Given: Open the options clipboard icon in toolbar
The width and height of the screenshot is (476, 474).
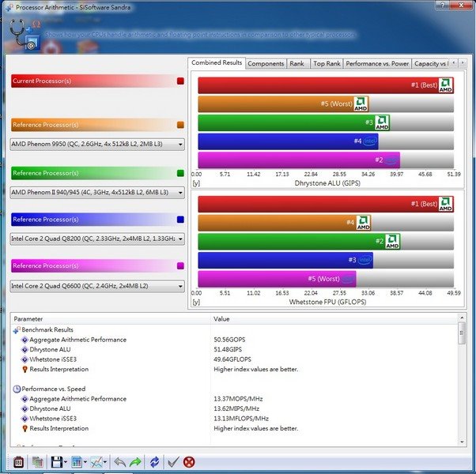Looking at the screenshot, I should tap(18, 462).
